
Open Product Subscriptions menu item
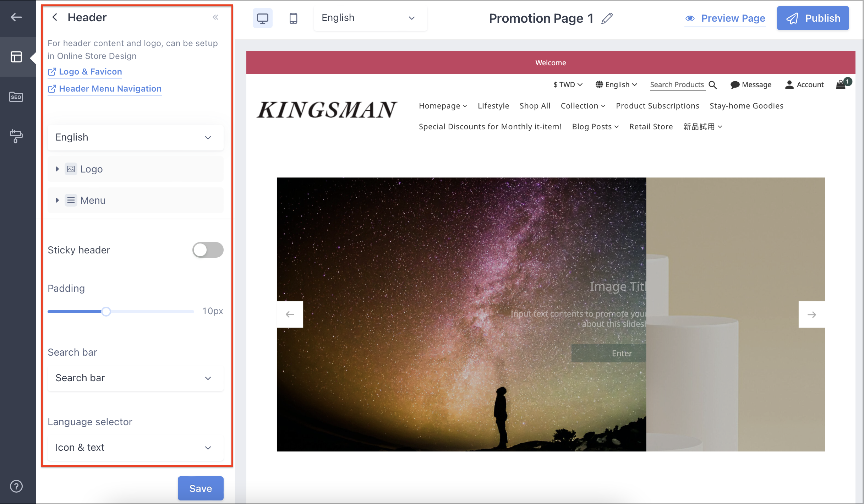pyautogui.click(x=657, y=106)
